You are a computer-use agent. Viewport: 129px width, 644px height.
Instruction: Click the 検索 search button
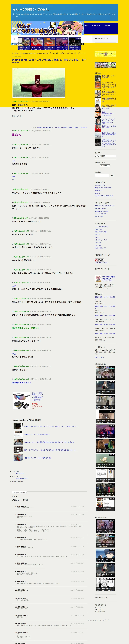pyautogui.click(x=112, y=175)
